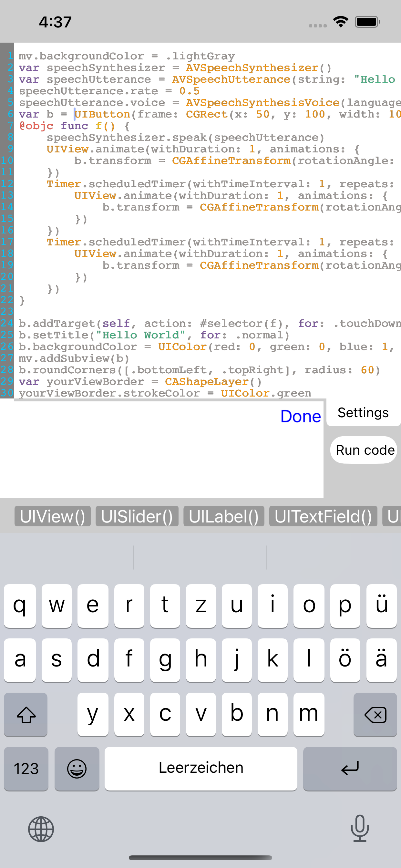This screenshot has height=868, width=401.
Task: Start dictation with microphone icon
Action: click(x=360, y=829)
